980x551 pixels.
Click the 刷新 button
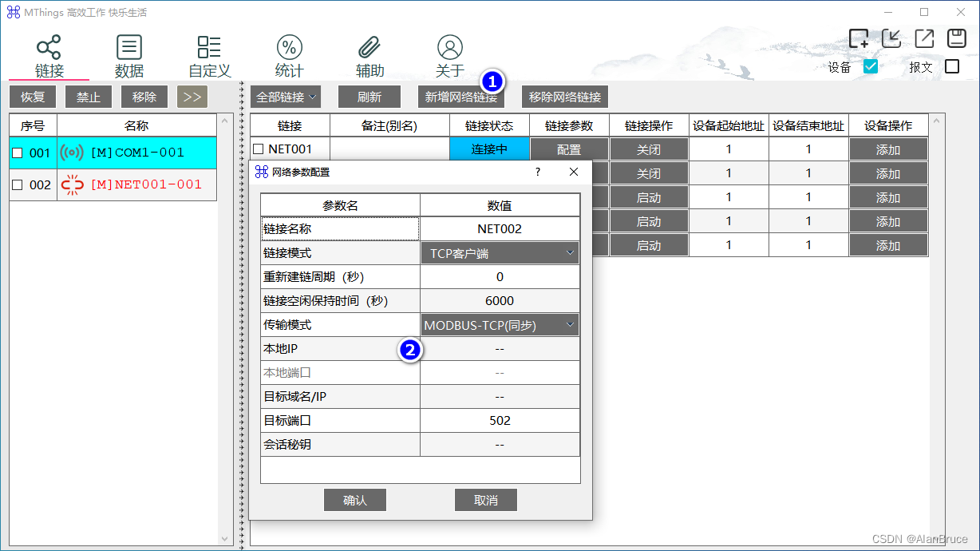(369, 97)
